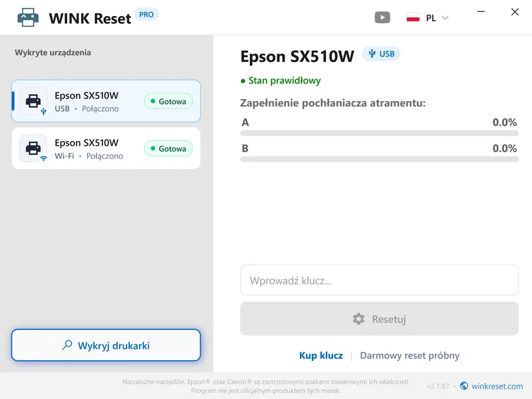Visit the winkreset.com website link
Image resolution: width=532 pixels, height=399 pixels.
(x=497, y=386)
